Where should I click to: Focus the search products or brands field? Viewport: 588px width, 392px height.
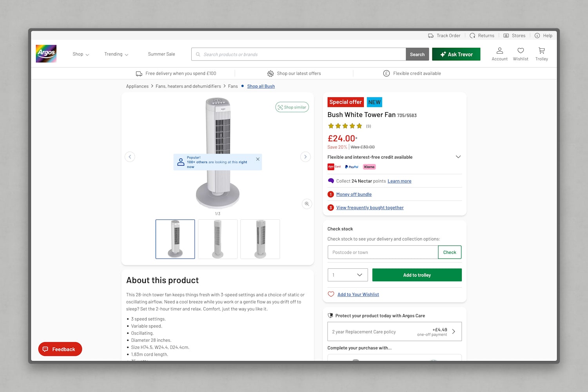tap(299, 54)
